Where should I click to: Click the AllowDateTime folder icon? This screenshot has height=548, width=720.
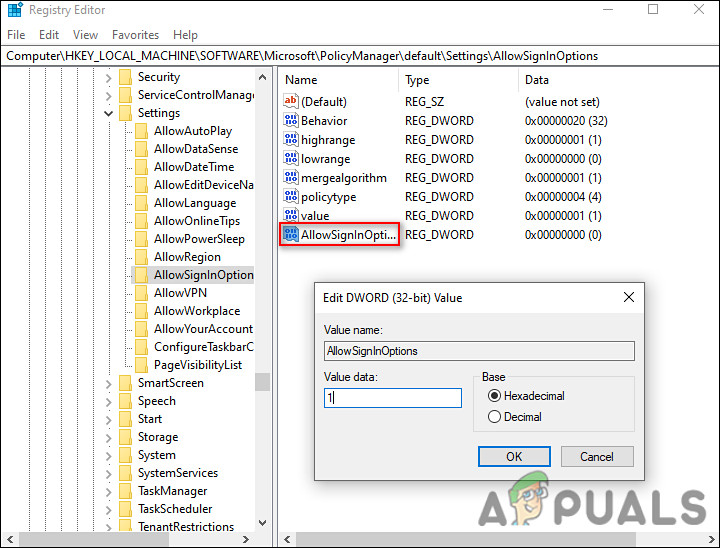tap(141, 167)
